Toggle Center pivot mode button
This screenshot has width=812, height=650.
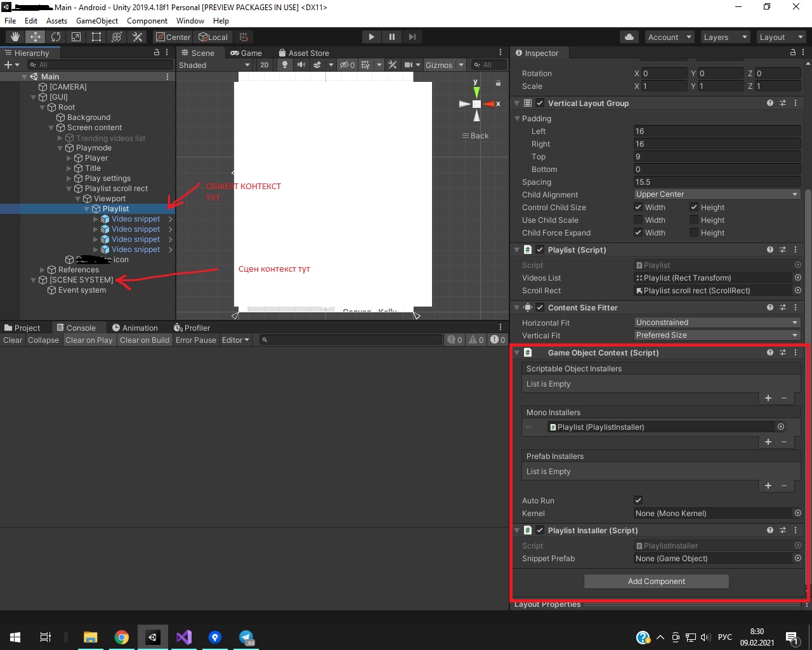pyautogui.click(x=173, y=37)
